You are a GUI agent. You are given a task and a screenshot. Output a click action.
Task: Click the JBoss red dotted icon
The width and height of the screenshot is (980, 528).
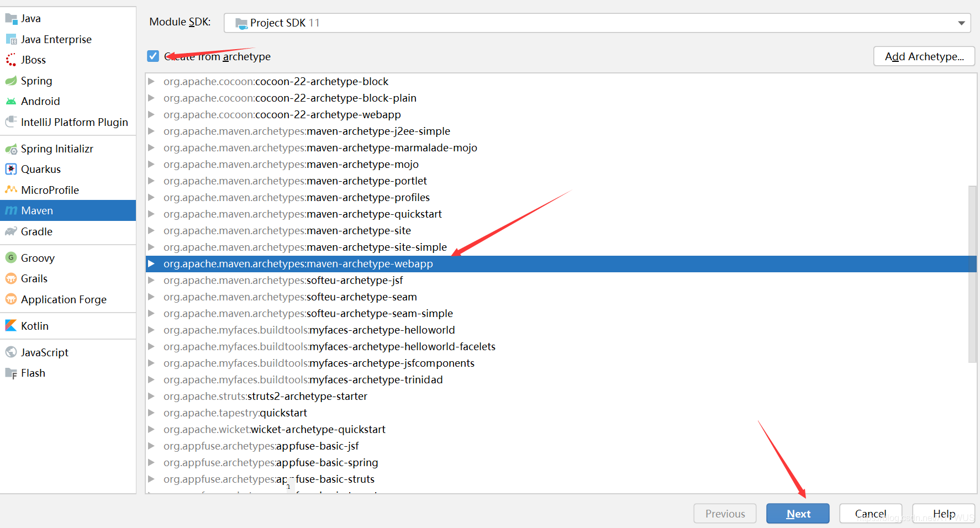(11, 60)
